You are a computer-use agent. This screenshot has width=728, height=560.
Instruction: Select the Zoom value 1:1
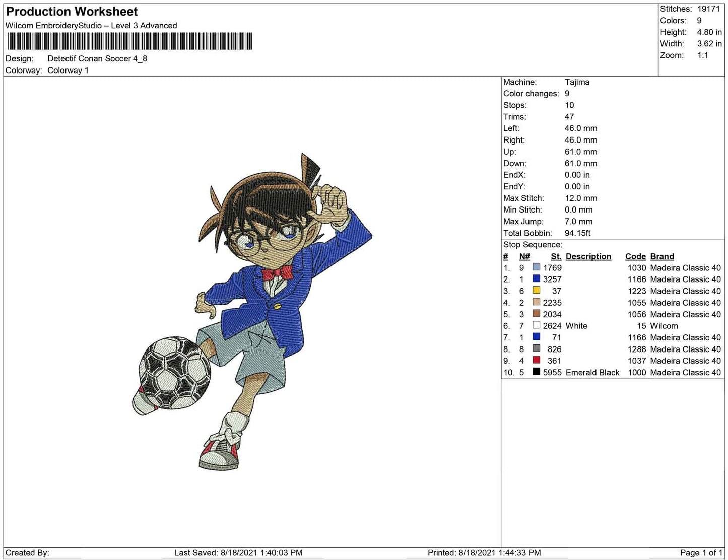coord(703,55)
